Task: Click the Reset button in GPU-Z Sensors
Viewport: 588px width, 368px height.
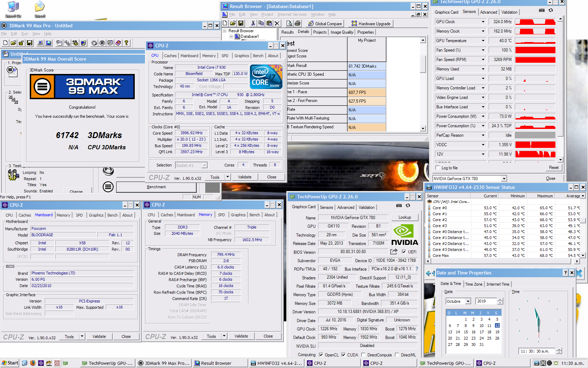Action: pos(554,168)
